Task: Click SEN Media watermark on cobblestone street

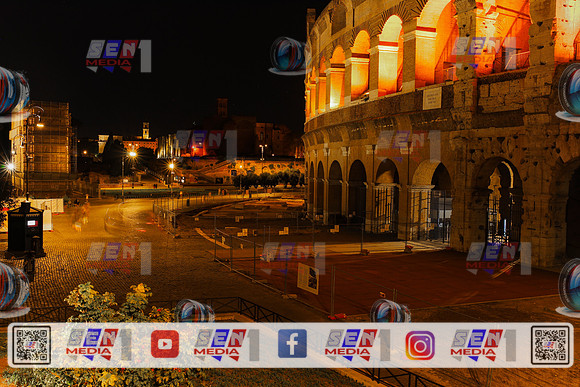Action: click(x=119, y=258)
